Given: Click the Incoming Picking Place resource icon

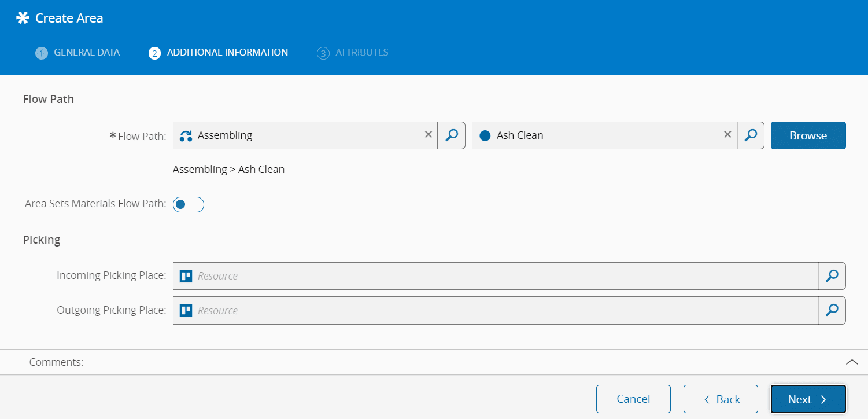Looking at the screenshot, I should (x=186, y=276).
